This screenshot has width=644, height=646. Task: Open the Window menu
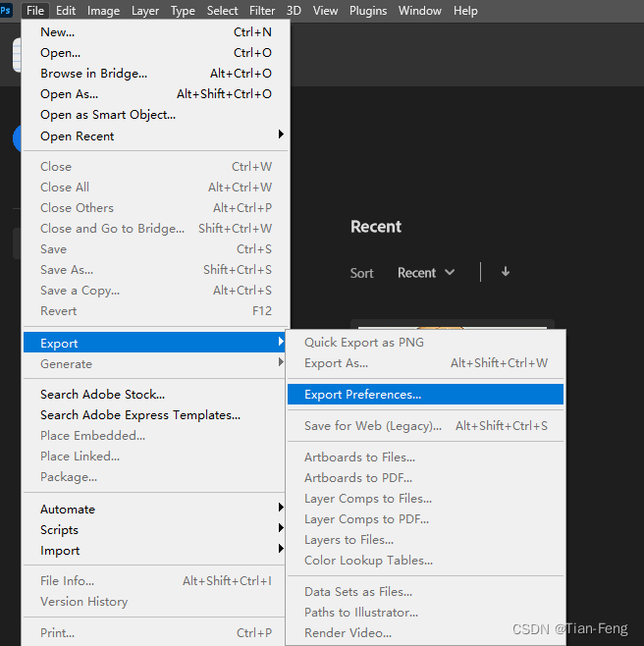[x=420, y=10]
